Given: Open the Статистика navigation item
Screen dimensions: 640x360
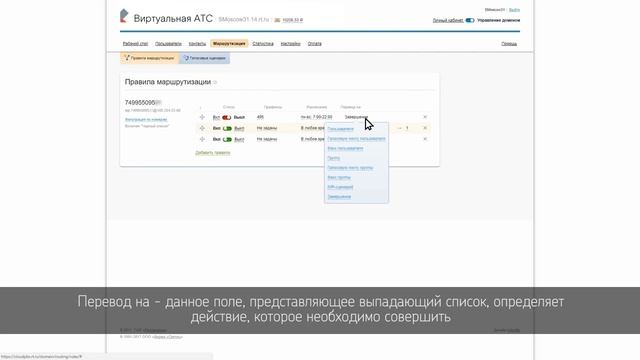Looking at the screenshot, I should pyautogui.click(x=263, y=44).
